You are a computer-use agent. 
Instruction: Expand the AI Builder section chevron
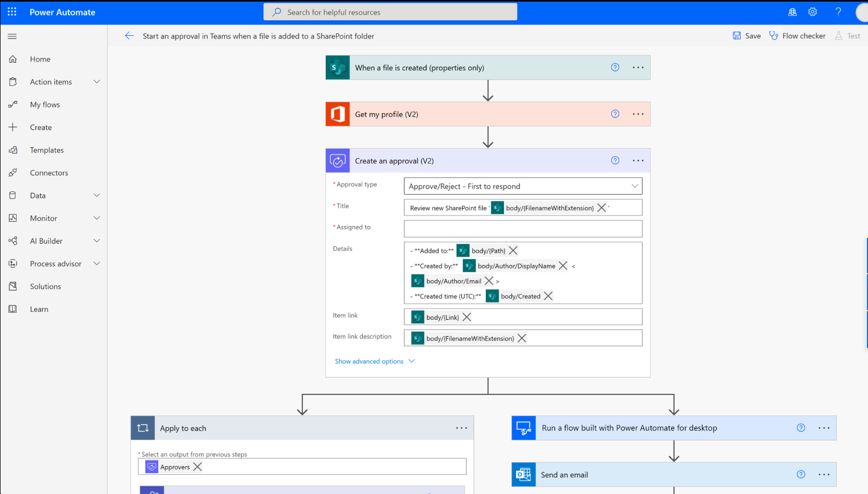tap(97, 241)
